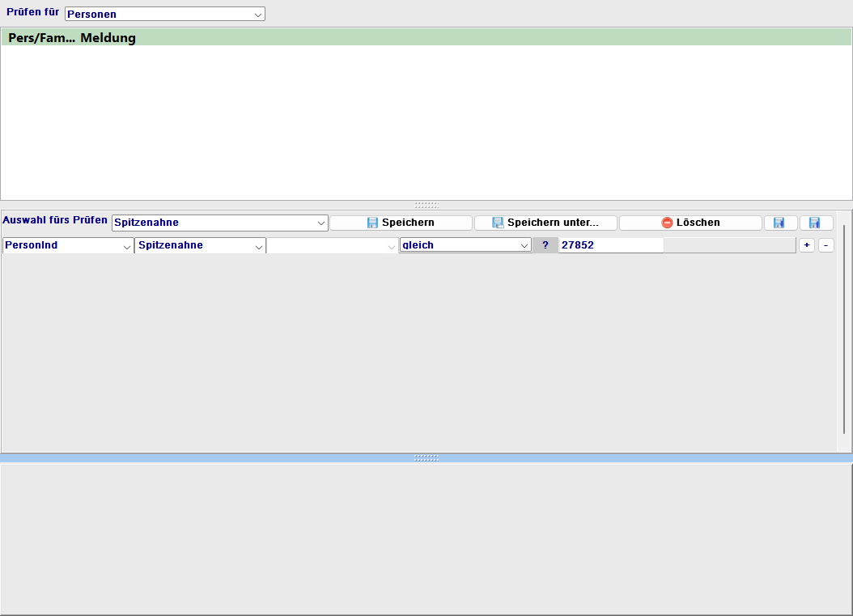Open the Spitzenahne field dropdown in condition row
853x616 pixels.
coord(200,245)
